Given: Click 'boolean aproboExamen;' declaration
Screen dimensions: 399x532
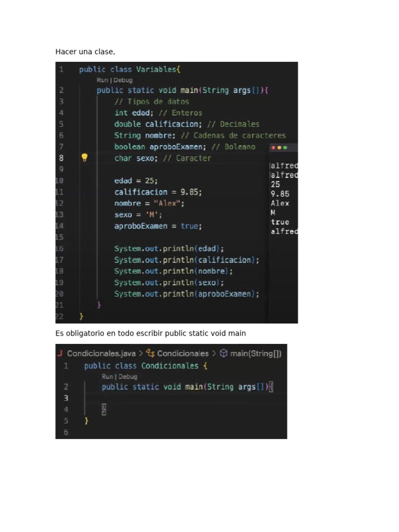Looking at the screenshot, I should click(160, 147).
